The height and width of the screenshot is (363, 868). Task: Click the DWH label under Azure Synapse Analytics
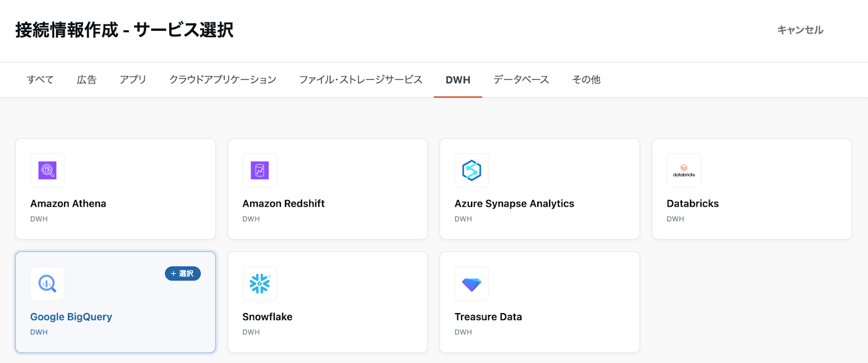tap(463, 219)
